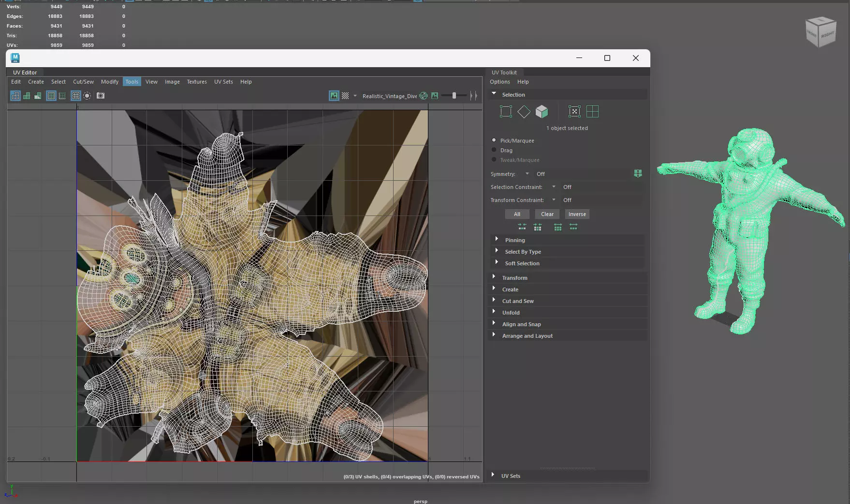
Task: Open the Selection Constraint dropdown
Action: (x=554, y=187)
